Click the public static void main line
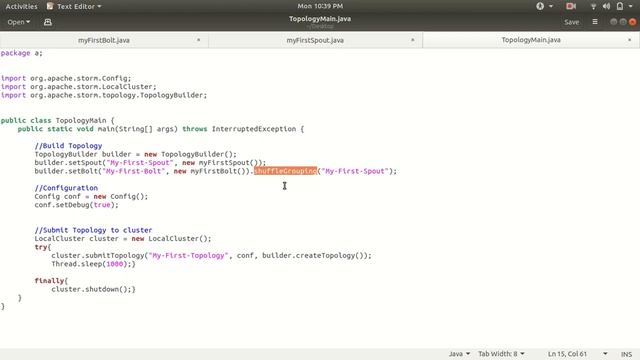640x360 pixels. (161, 129)
